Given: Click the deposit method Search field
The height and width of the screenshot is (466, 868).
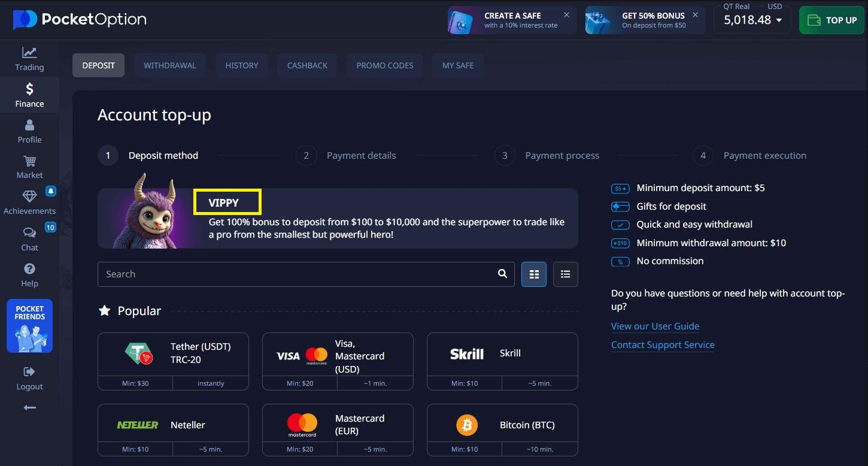Looking at the screenshot, I should pyautogui.click(x=296, y=274).
